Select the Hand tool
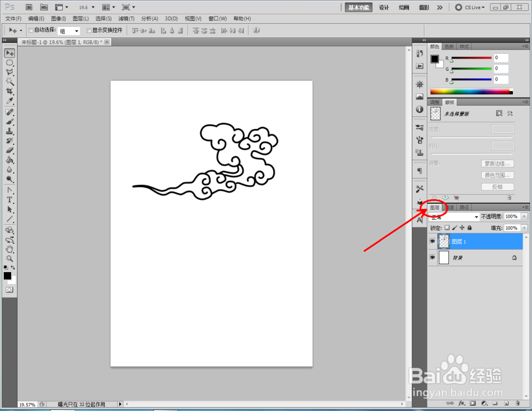 click(10, 249)
